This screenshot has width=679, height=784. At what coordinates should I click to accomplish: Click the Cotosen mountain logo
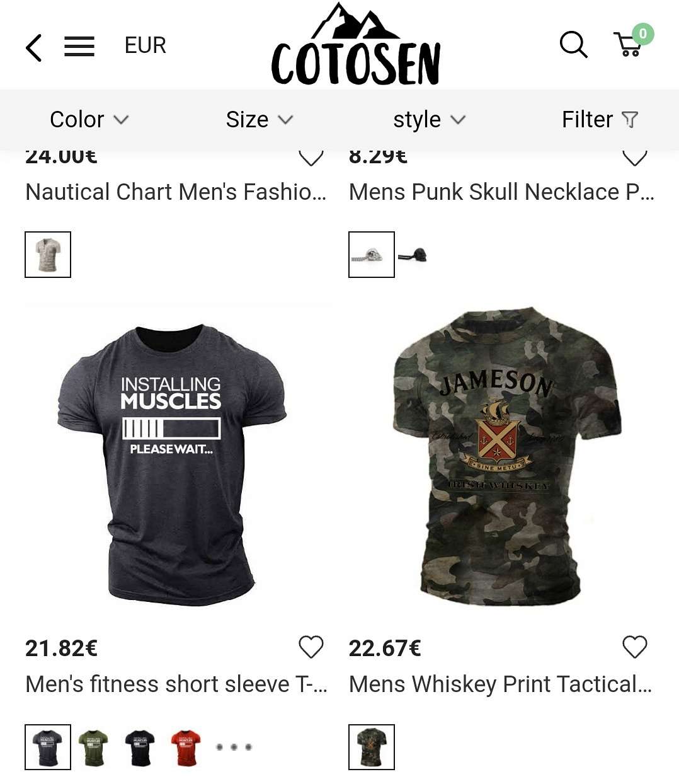356,45
